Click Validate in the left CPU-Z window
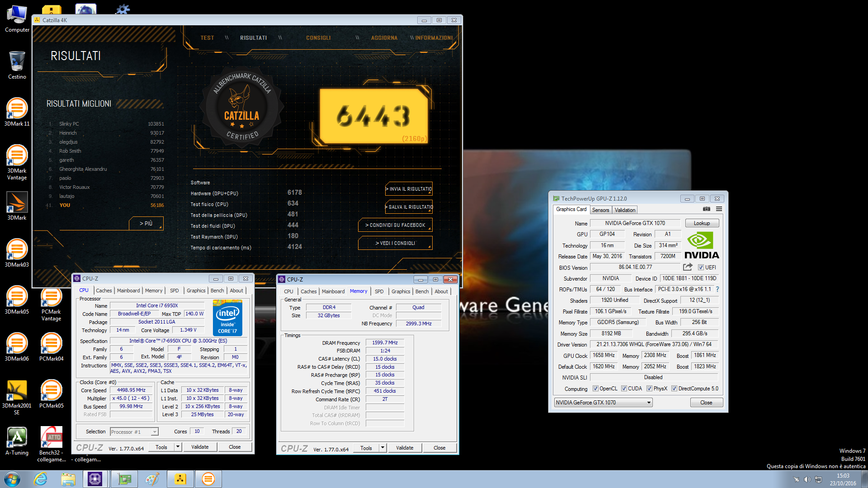This screenshot has width=868, height=488. pos(200,447)
